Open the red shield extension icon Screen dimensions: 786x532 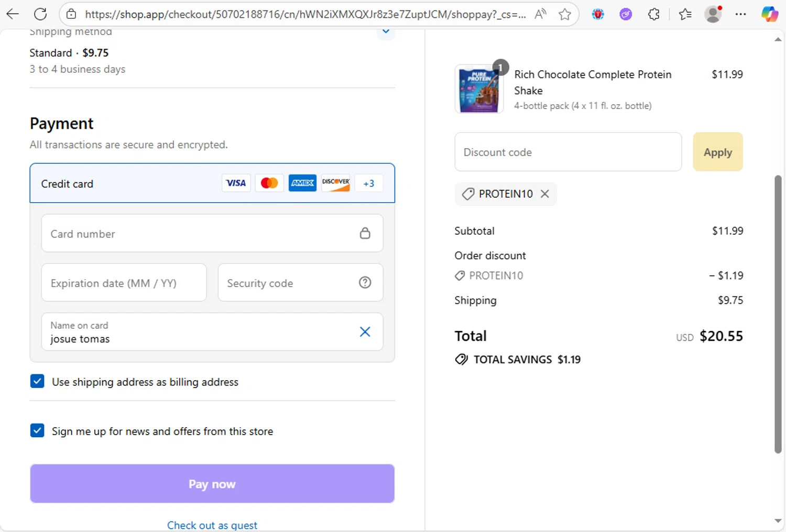(598, 14)
